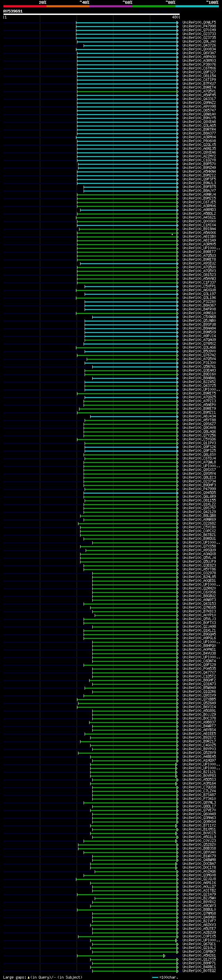Open hit UniRef100_A7PZI3

(x=199, y=401)
